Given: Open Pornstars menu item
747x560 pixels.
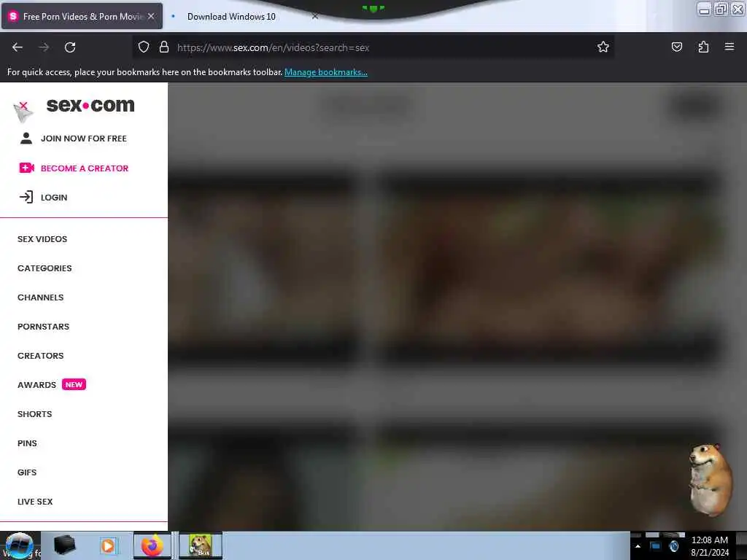Looking at the screenshot, I should [x=43, y=327].
